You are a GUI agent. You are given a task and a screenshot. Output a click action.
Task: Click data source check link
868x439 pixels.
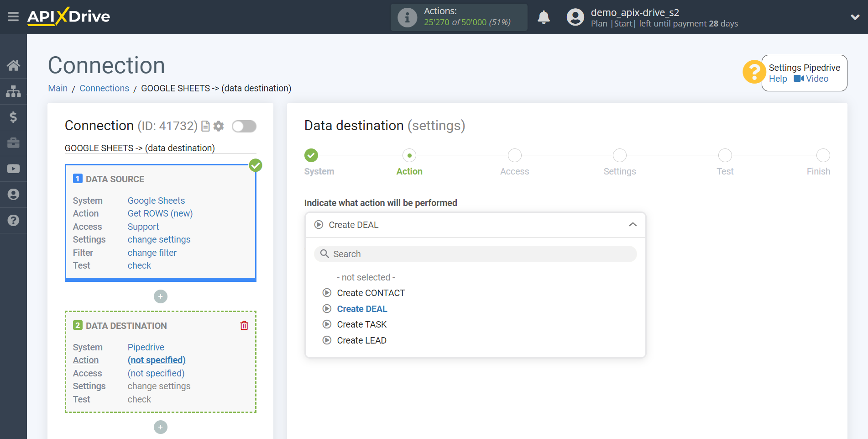click(x=139, y=265)
